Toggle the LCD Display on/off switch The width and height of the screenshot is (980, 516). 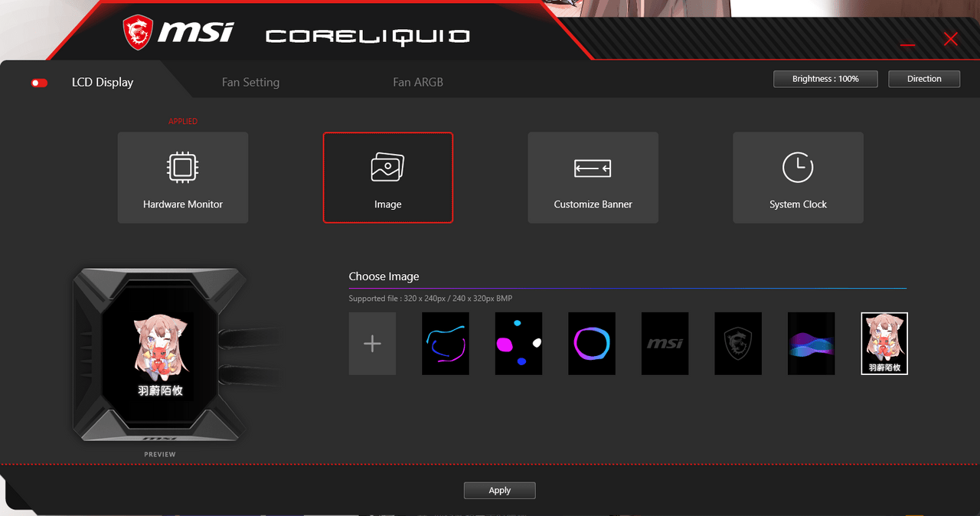pyautogui.click(x=39, y=83)
